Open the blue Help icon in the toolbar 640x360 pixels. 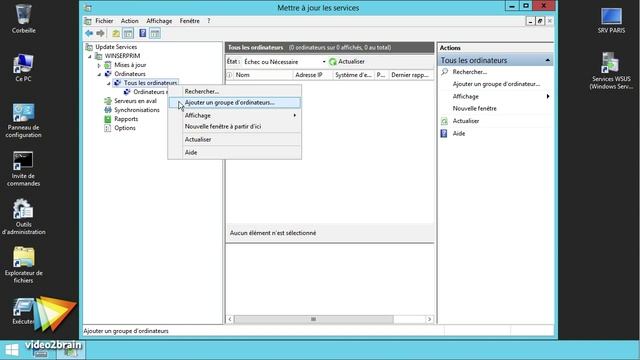pyautogui.click(x=142, y=33)
